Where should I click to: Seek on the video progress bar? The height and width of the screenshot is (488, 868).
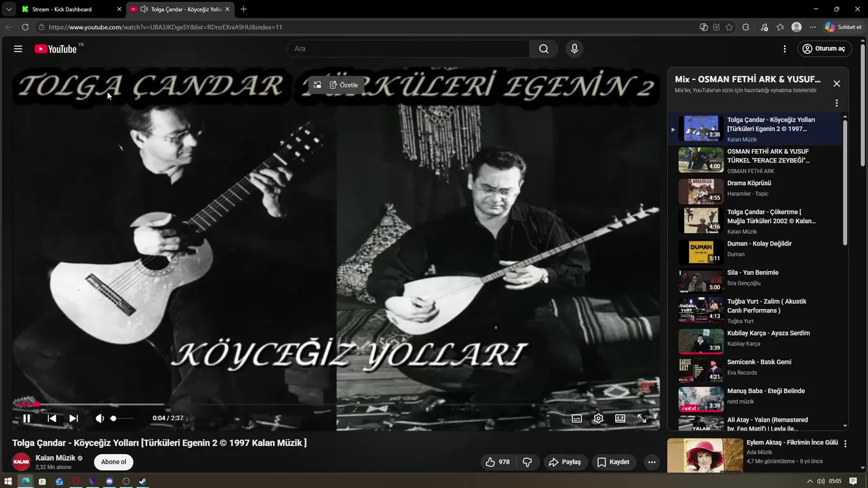point(336,405)
